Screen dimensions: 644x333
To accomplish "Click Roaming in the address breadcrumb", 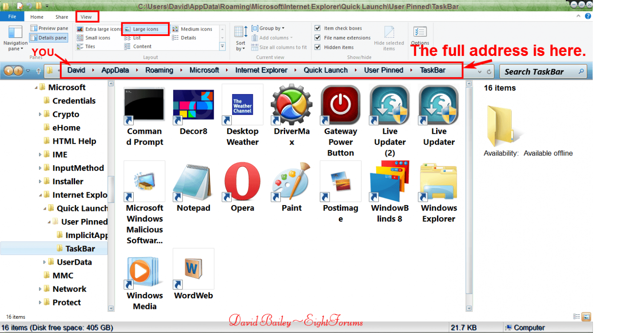I will tap(159, 70).
